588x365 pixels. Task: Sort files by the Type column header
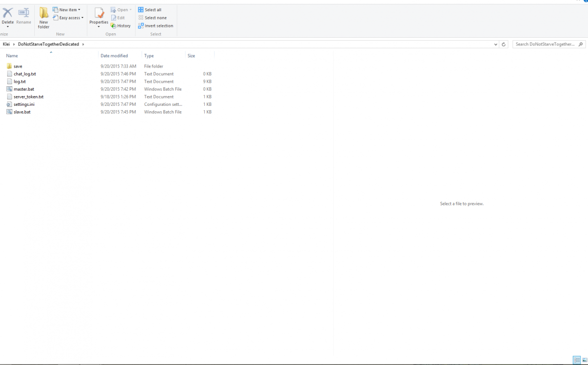(x=149, y=56)
